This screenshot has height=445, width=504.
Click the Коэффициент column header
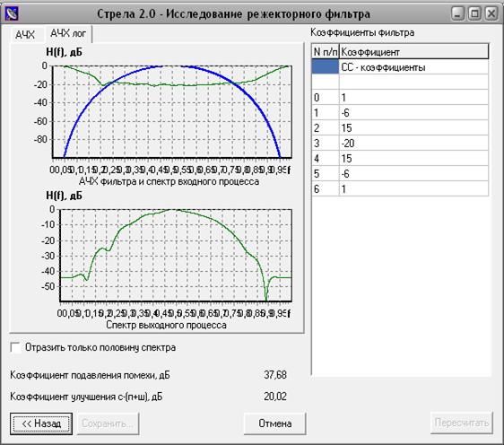(x=414, y=51)
